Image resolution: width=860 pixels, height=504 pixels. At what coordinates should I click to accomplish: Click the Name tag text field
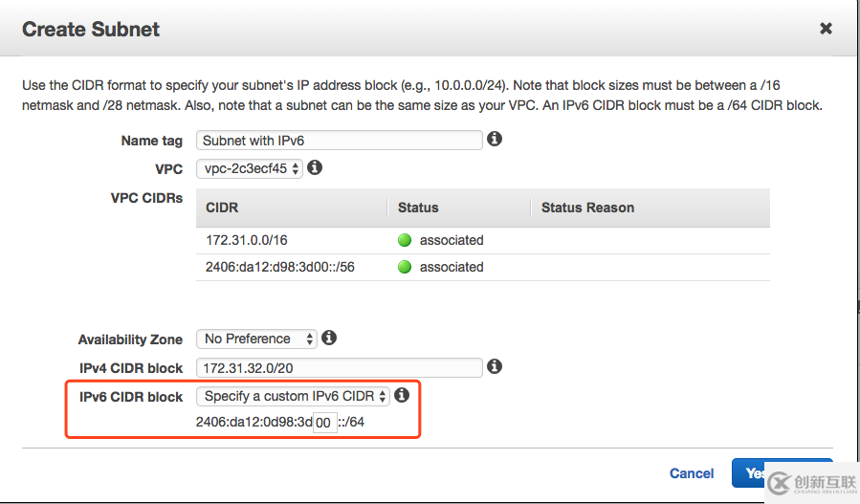pyautogui.click(x=339, y=141)
